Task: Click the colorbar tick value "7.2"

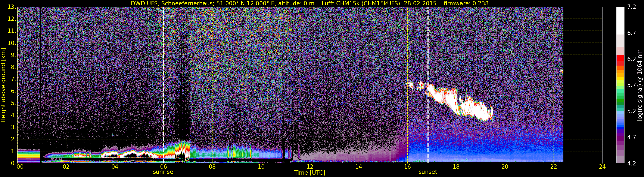Action: (632, 7)
